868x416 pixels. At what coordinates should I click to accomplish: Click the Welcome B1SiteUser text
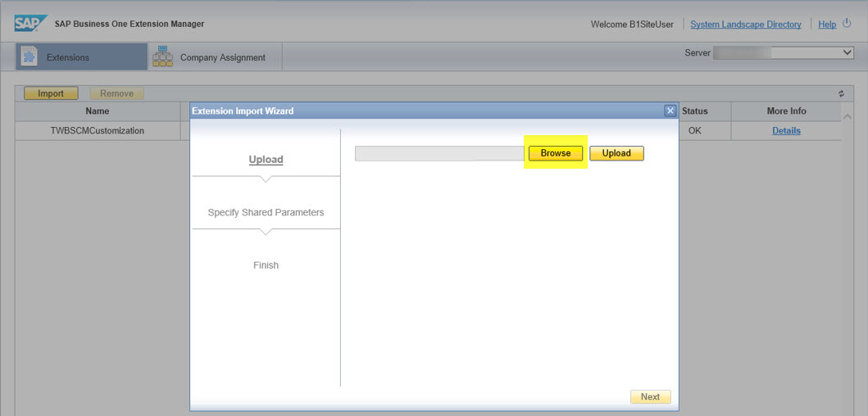(x=632, y=25)
